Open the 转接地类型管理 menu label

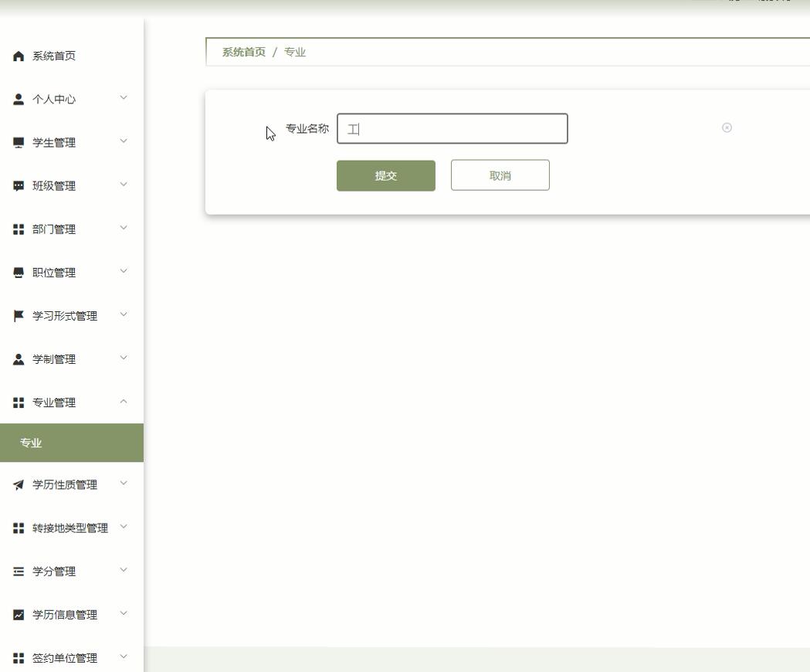pos(70,528)
